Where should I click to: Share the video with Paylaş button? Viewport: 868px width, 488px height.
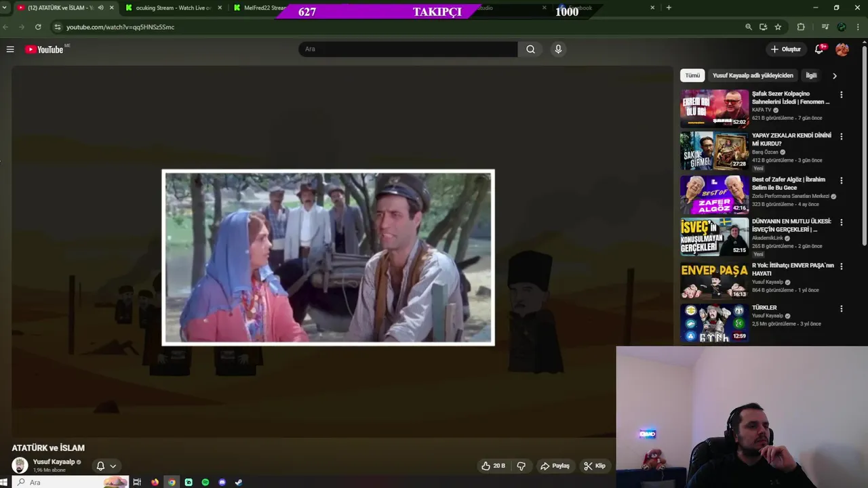click(555, 466)
